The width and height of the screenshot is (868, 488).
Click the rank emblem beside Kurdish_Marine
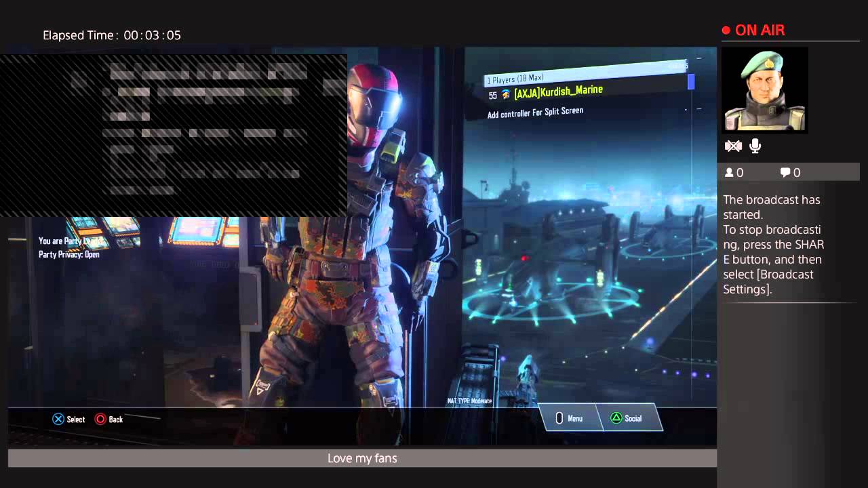tap(506, 95)
